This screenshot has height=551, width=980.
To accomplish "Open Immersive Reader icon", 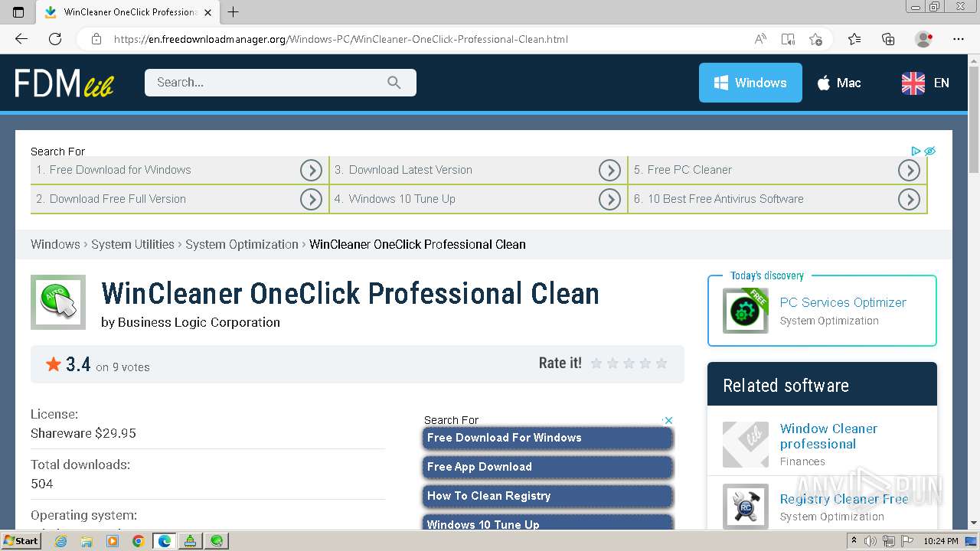I will (788, 39).
